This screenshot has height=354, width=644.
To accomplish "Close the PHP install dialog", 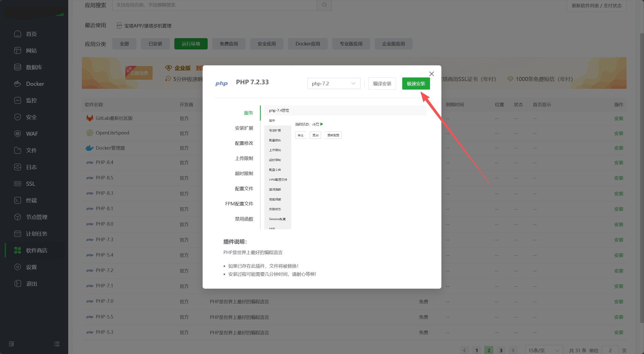I will 432,74.
